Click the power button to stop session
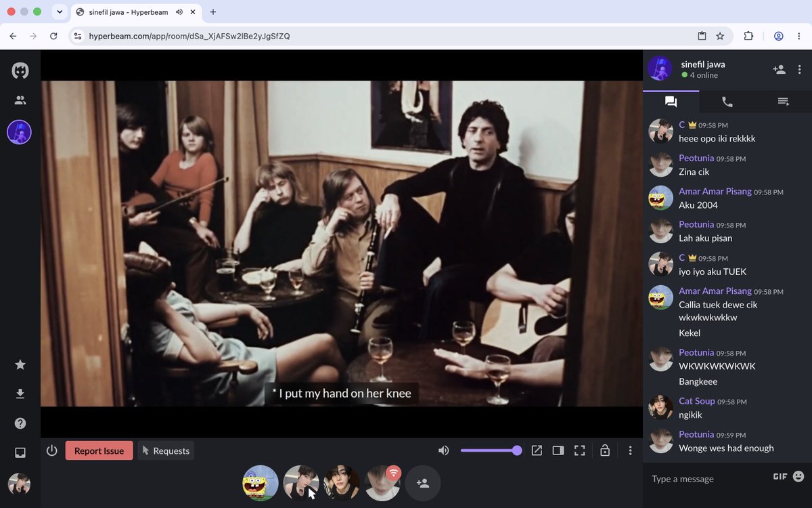 (x=52, y=450)
